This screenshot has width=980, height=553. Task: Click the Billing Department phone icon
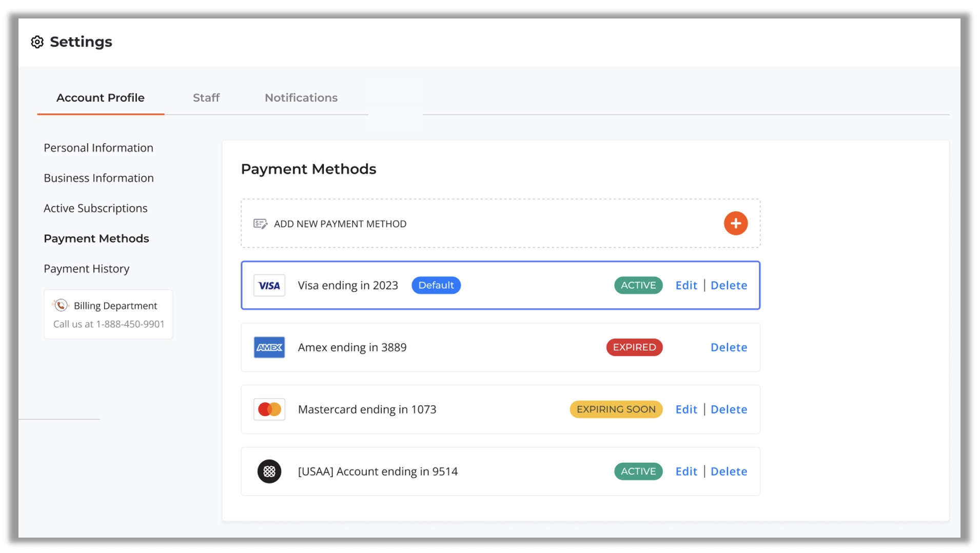point(61,306)
